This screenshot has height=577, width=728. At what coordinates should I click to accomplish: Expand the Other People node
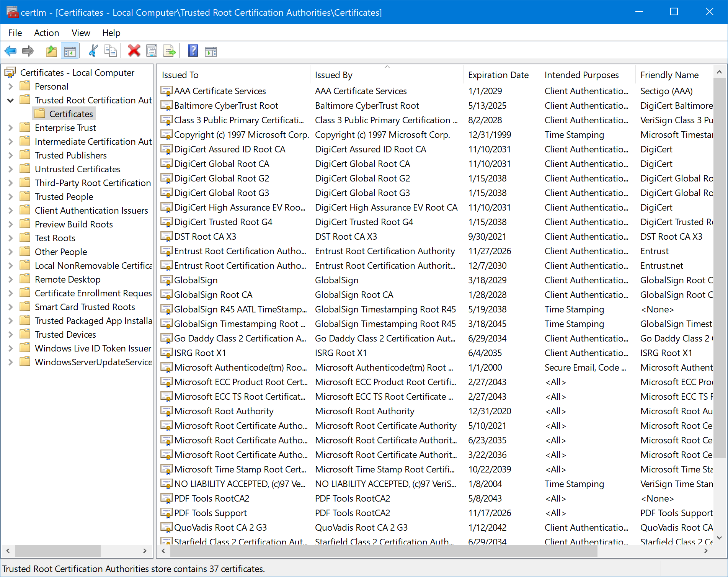[11, 252]
